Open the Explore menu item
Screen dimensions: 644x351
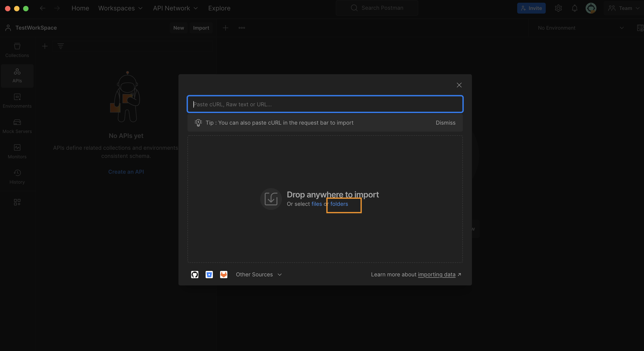[219, 8]
